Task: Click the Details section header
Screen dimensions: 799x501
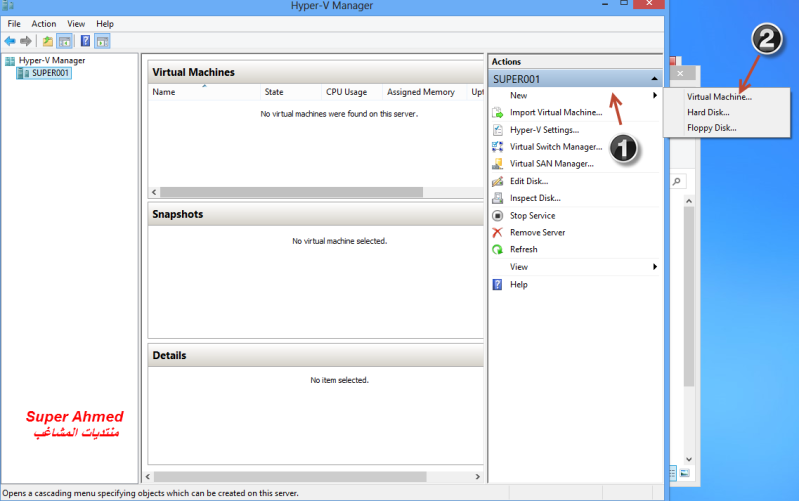Action: pyautogui.click(x=315, y=356)
